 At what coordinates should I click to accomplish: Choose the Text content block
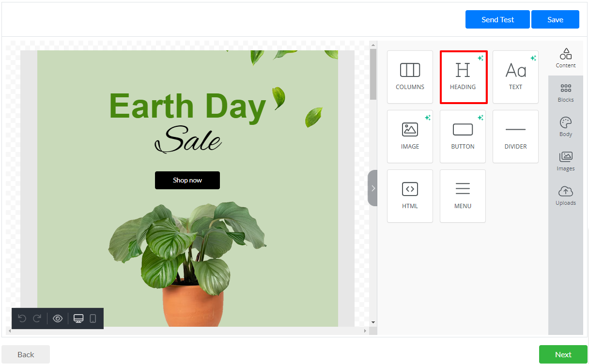(x=515, y=77)
